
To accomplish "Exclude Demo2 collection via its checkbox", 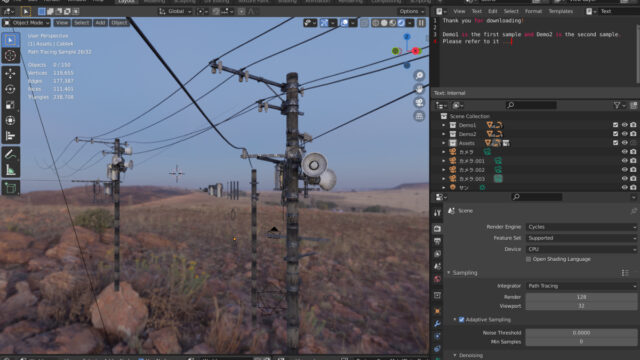I will pos(616,134).
